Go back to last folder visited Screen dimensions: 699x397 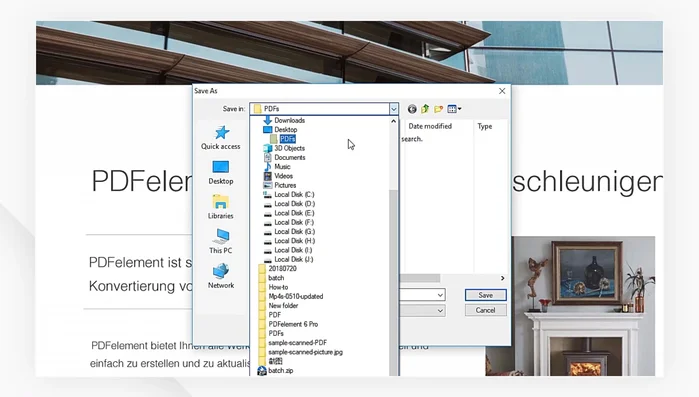coord(412,109)
